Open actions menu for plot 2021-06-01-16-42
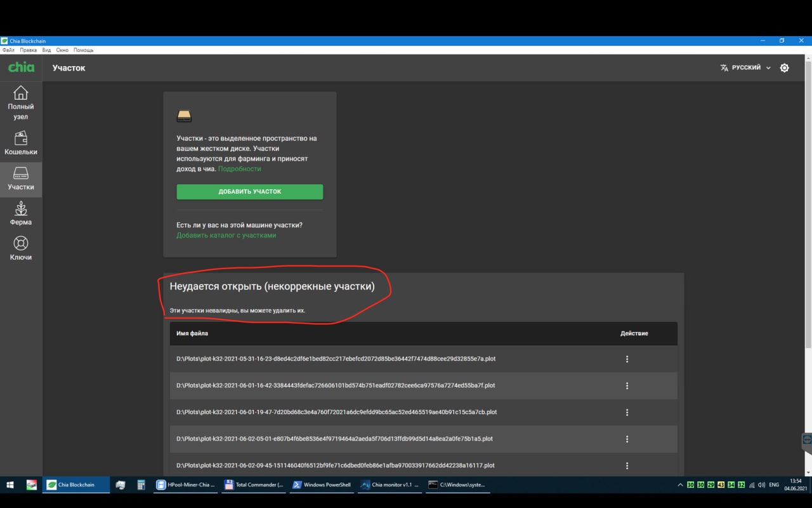This screenshot has height=508, width=812. pyautogui.click(x=627, y=385)
